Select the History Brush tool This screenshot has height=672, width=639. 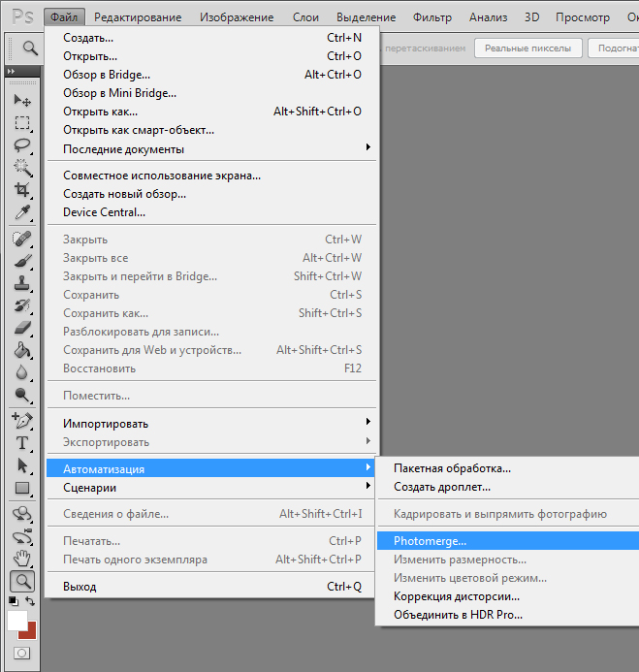22,305
